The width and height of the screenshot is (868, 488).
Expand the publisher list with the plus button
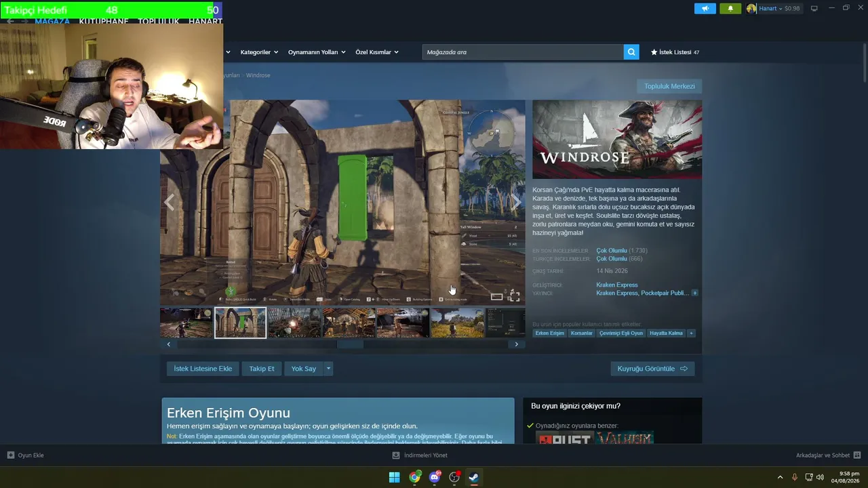click(695, 293)
